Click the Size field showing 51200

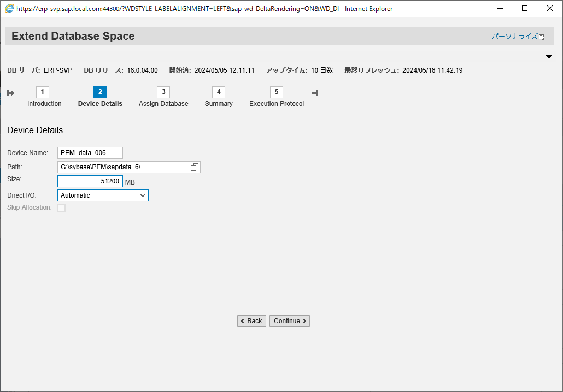tap(90, 181)
